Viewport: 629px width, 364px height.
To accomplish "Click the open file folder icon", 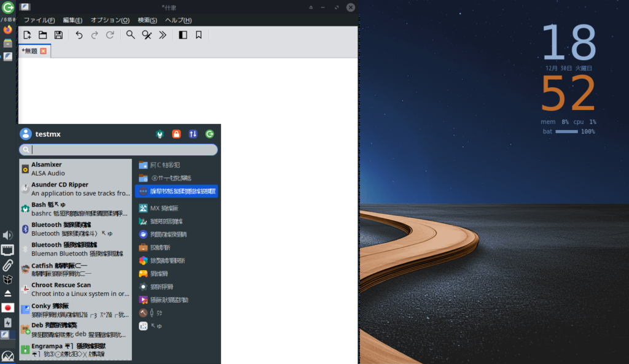I will point(43,35).
